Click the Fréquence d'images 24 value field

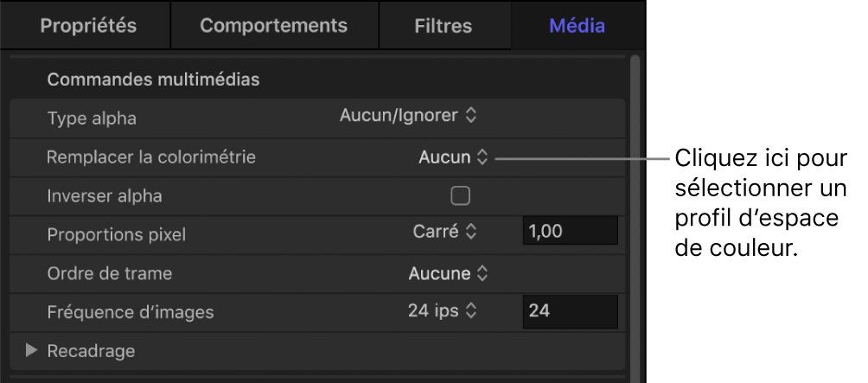coord(569,310)
